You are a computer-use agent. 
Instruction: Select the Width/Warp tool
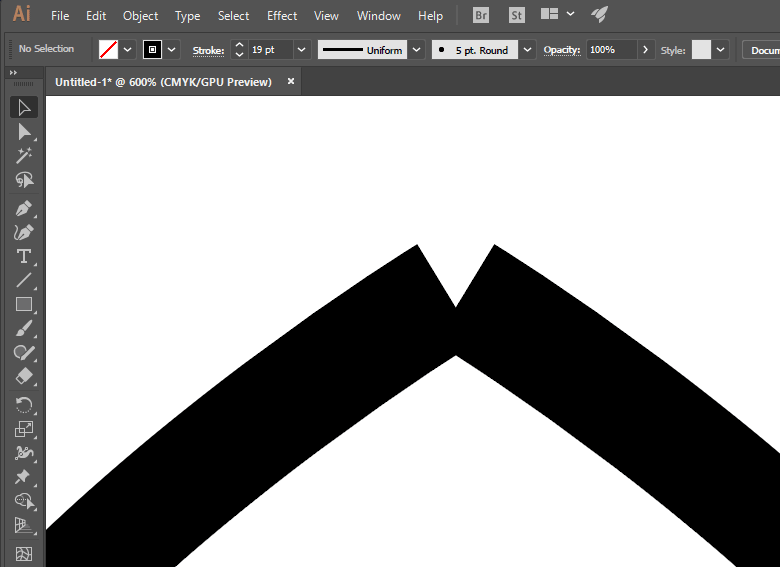(24, 453)
